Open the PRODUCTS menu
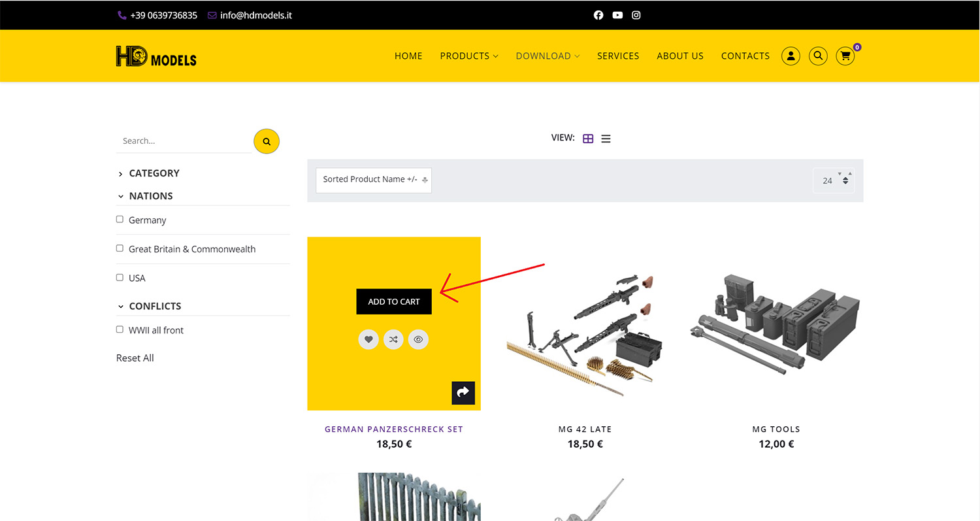Image resolution: width=980 pixels, height=521 pixels. [x=468, y=56]
